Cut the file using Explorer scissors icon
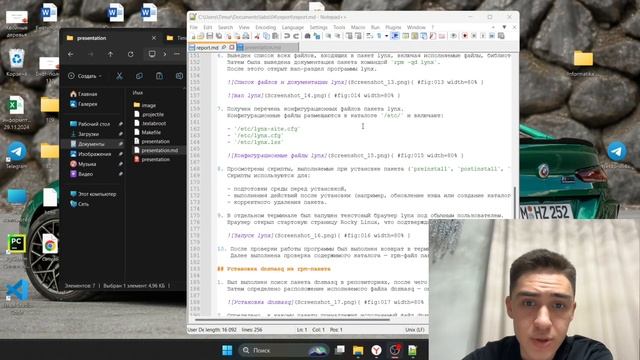Screen dimensions: 640x360 pos(119,76)
